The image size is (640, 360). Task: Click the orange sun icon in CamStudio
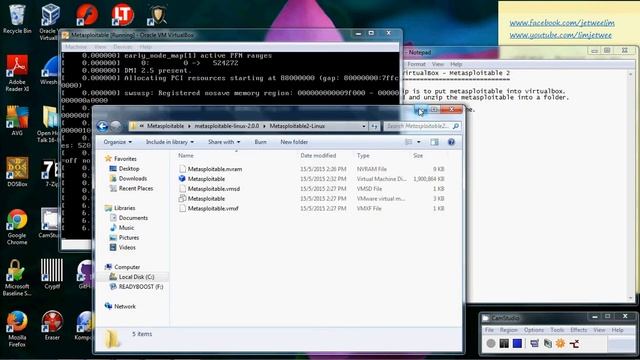pyautogui.click(x=560, y=344)
